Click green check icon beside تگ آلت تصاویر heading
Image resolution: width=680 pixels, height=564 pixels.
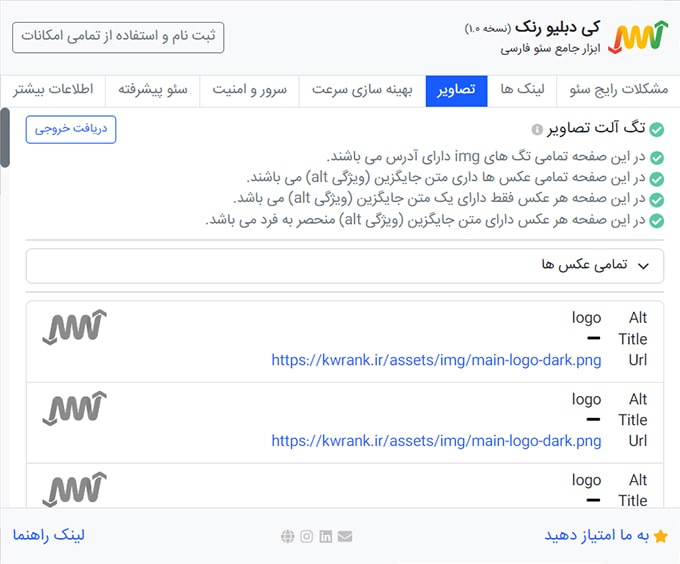tap(657, 129)
